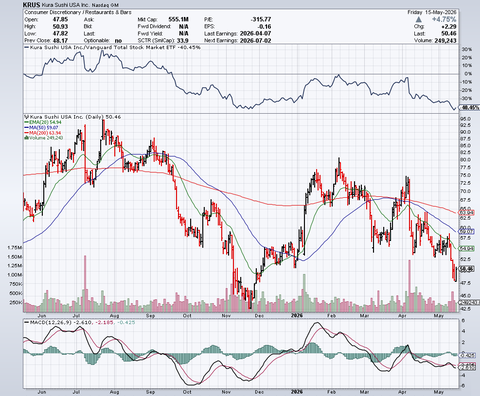Click the 1.75M volume axis label

coord(14,248)
